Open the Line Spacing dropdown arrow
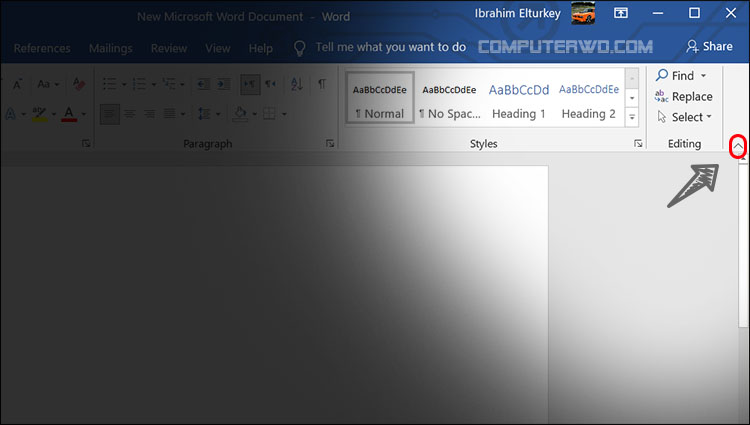The height and width of the screenshot is (425, 750). click(218, 114)
